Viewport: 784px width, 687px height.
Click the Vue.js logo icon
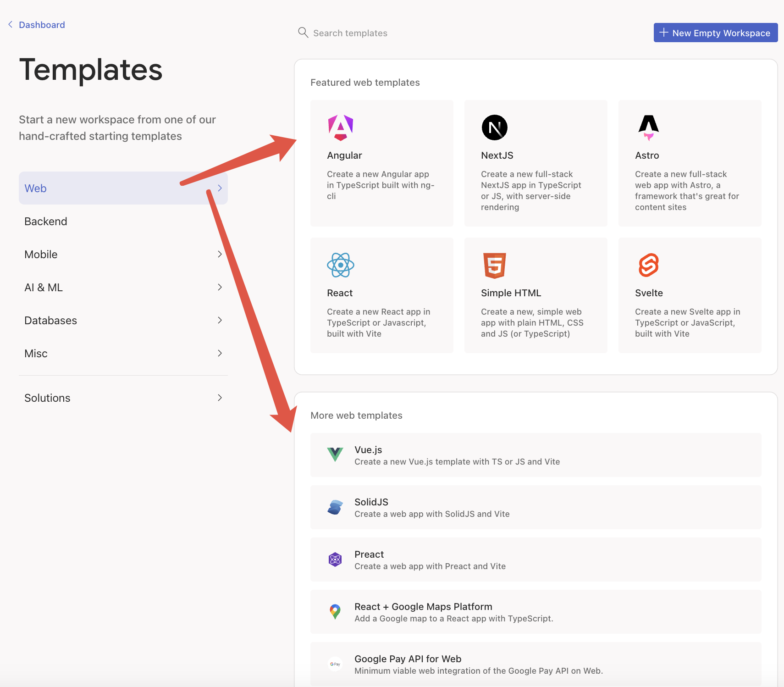tap(335, 454)
